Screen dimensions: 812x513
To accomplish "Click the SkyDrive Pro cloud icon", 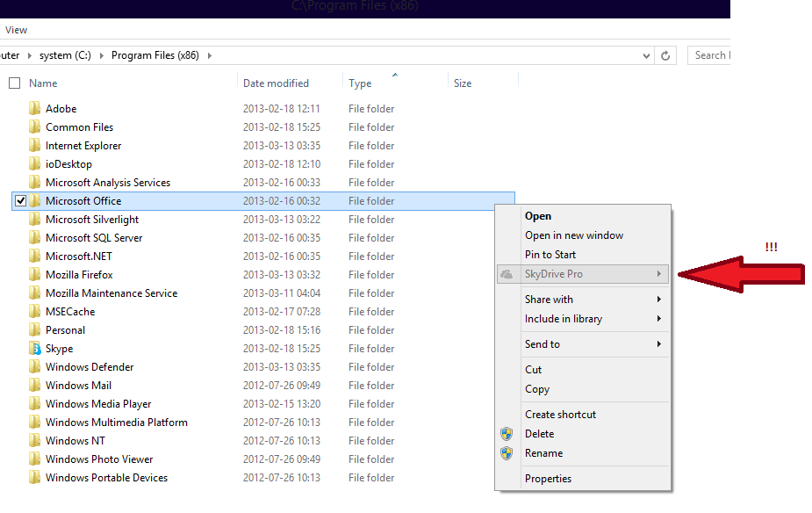I will [x=507, y=274].
